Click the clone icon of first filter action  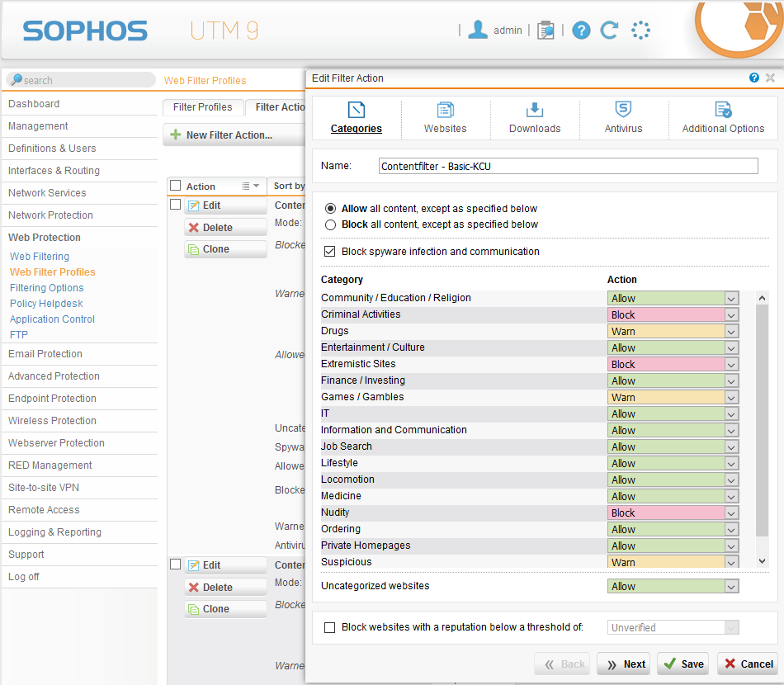(x=193, y=249)
